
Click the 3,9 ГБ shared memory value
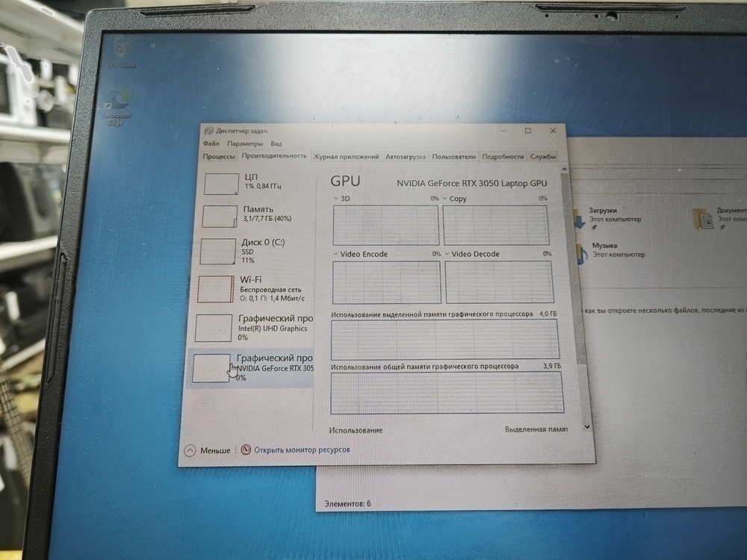click(x=552, y=366)
